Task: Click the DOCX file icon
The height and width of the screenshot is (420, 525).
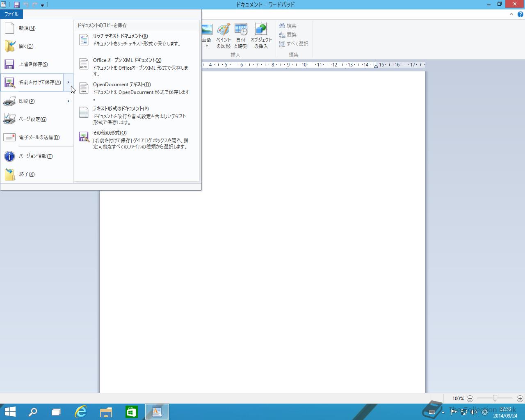Action: tap(84, 64)
